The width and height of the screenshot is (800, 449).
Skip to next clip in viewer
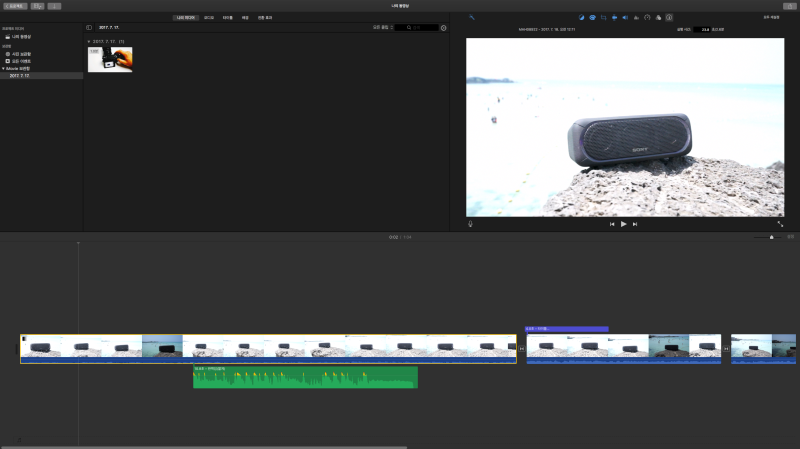coord(635,224)
